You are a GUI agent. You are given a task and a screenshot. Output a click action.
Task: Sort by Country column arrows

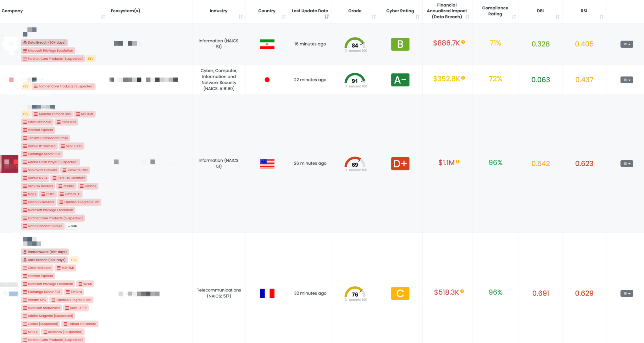point(284,17)
